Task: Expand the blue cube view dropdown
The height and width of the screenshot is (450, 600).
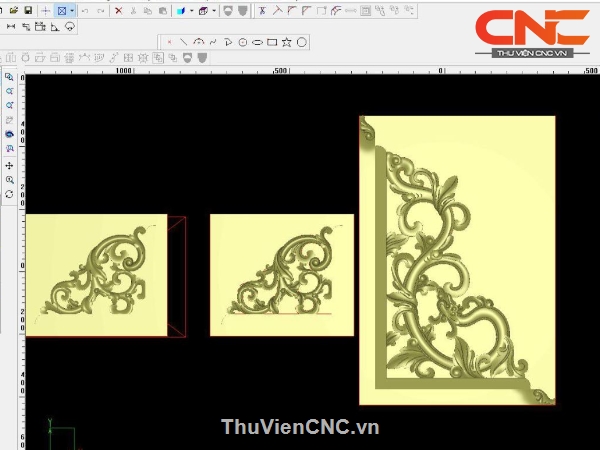Action: click(x=191, y=10)
